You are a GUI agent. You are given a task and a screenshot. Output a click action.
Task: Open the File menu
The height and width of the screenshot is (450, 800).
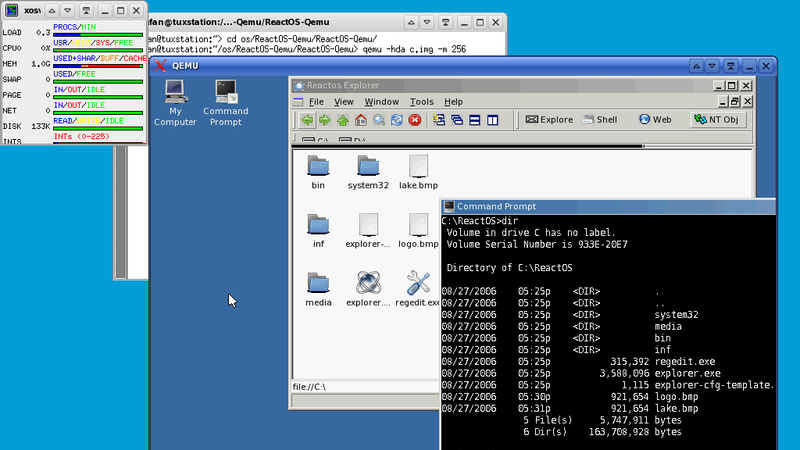(316, 102)
